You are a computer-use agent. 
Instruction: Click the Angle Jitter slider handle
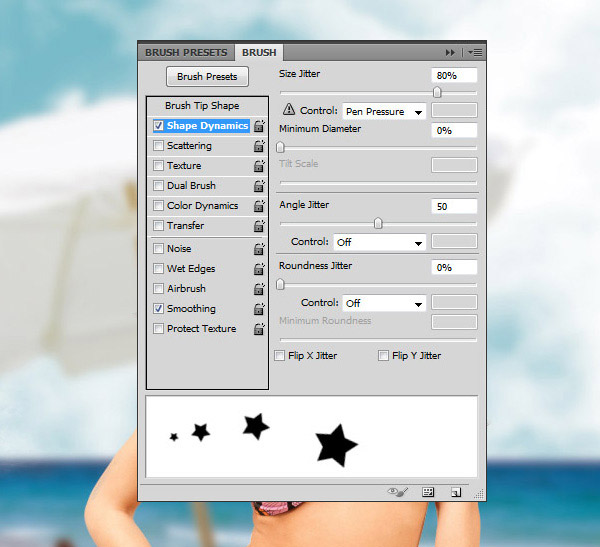(378, 223)
